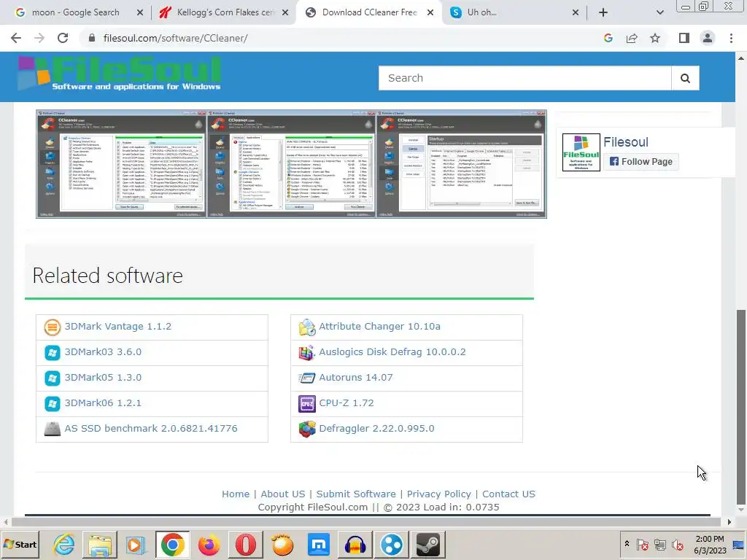Screen dimensions: 747x560
Task: Click the Facebook Follow Page button
Action: click(640, 161)
